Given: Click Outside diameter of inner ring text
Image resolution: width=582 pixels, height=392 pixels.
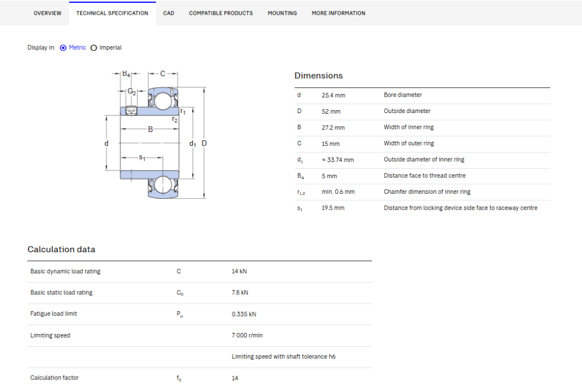Looking at the screenshot, I should click(x=424, y=160).
